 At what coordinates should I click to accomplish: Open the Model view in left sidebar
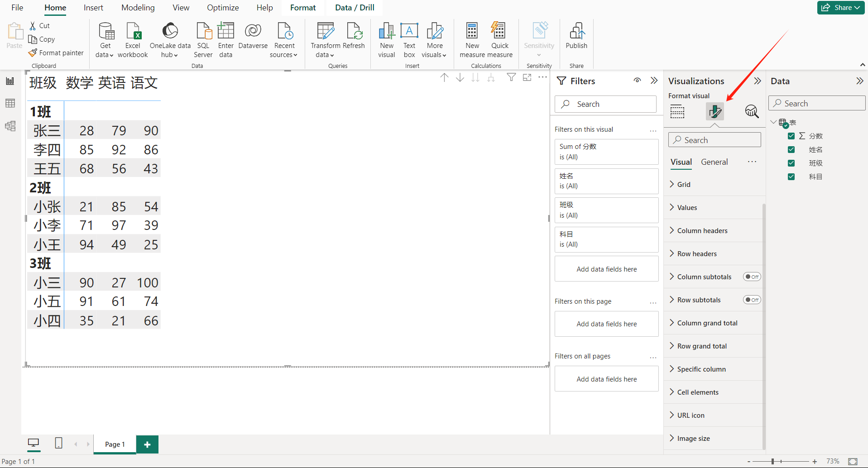click(x=10, y=126)
